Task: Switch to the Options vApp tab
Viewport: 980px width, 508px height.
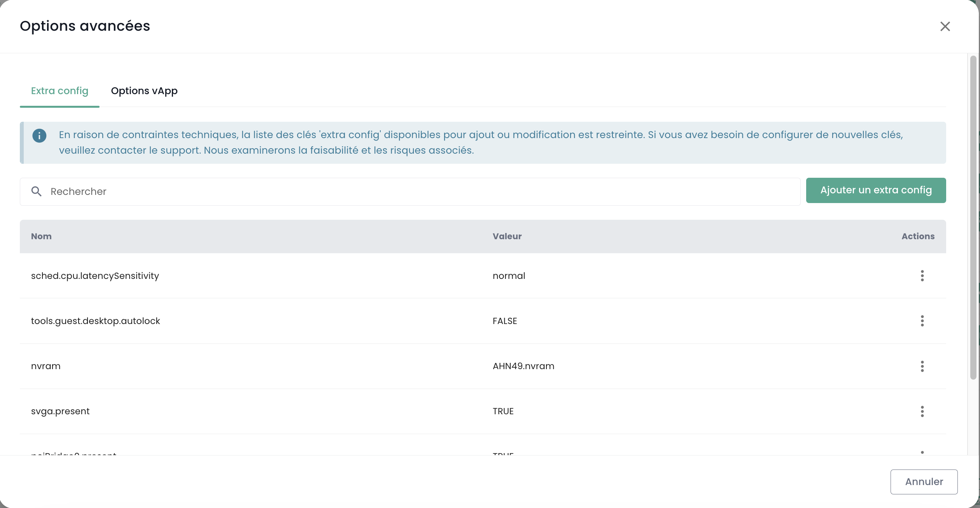Action: 144,91
